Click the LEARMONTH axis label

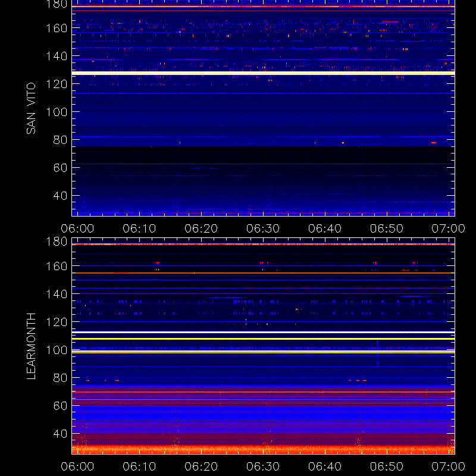[x=31, y=346]
